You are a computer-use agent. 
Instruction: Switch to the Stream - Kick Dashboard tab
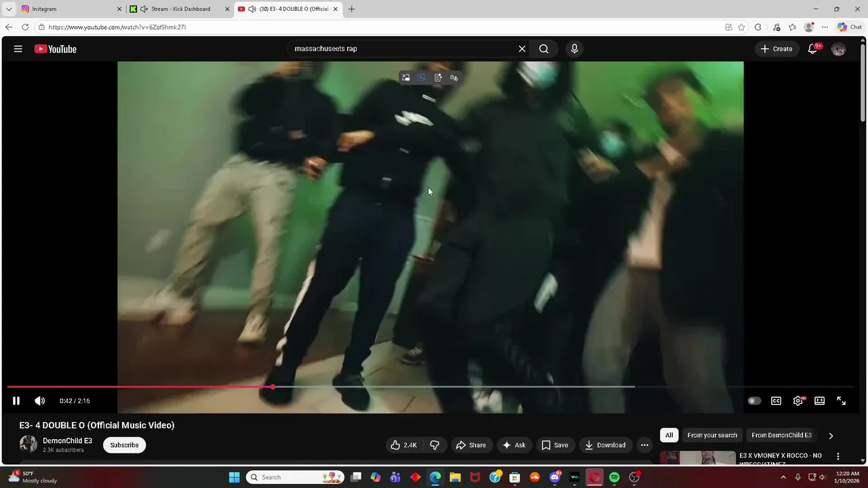[x=180, y=9]
